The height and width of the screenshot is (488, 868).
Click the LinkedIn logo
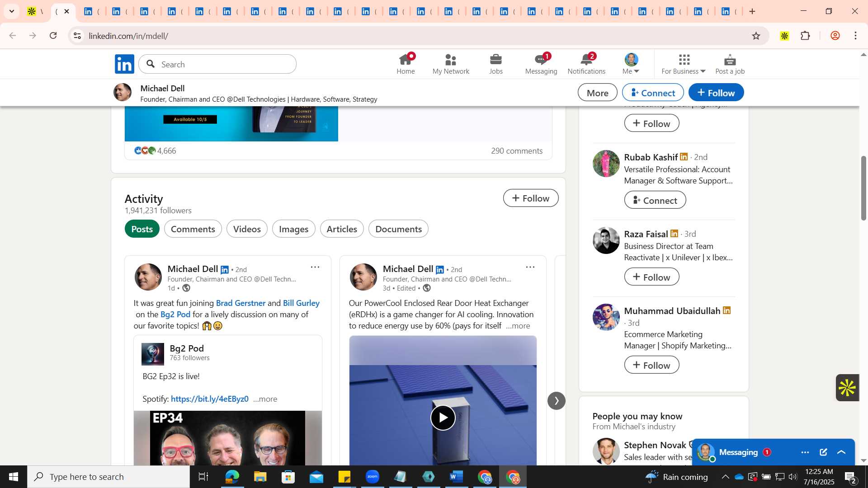point(124,64)
